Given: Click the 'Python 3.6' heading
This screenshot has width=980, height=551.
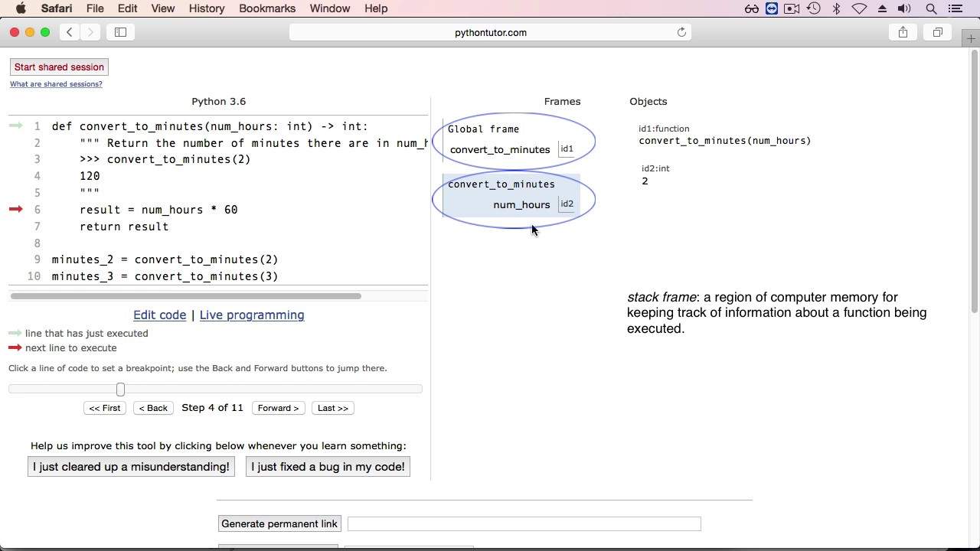Looking at the screenshot, I should tap(219, 102).
